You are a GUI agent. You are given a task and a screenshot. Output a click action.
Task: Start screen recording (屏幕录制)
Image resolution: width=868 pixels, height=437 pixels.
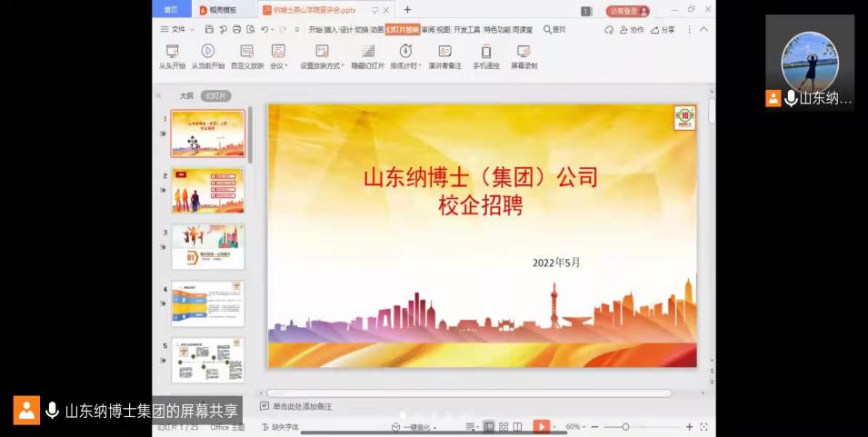point(524,56)
